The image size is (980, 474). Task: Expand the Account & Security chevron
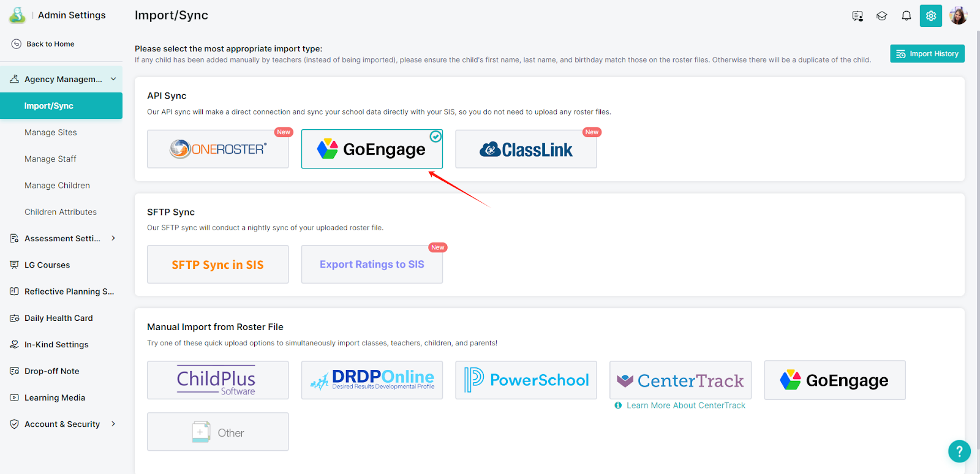[x=113, y=424]
